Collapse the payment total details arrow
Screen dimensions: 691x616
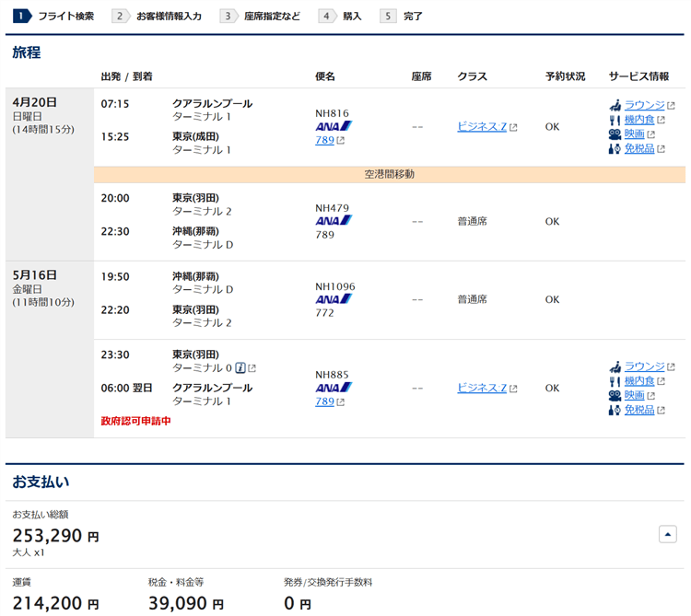click(668, 534)
